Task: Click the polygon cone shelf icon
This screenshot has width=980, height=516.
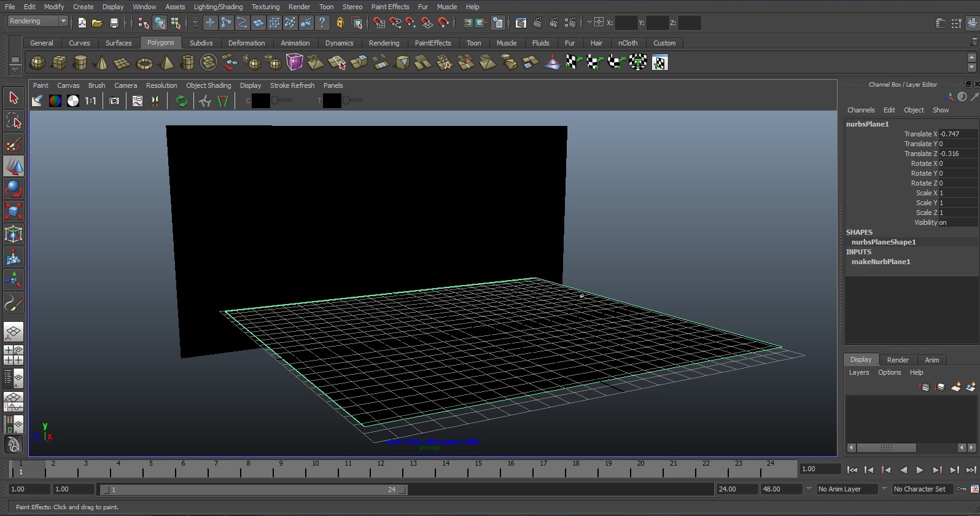Action: (x=101, y=63)
